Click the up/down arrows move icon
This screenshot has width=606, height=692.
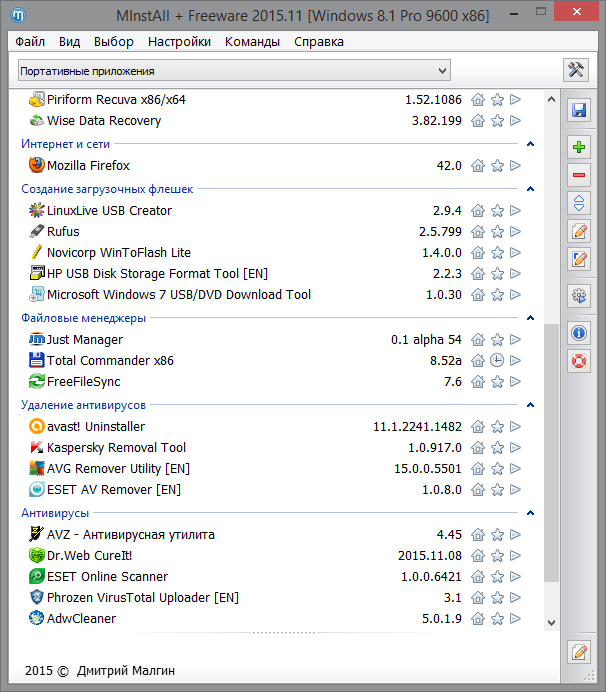click(579, 203)
